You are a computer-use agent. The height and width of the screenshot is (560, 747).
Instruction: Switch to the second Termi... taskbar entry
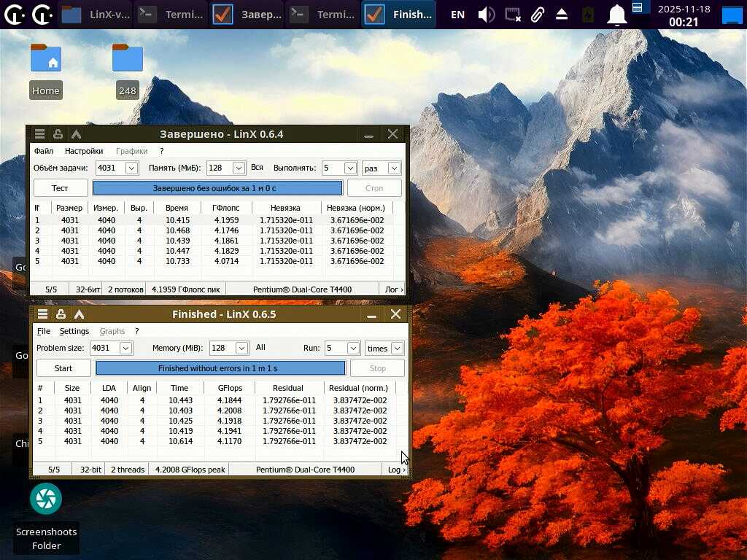(x=323, y=15)
